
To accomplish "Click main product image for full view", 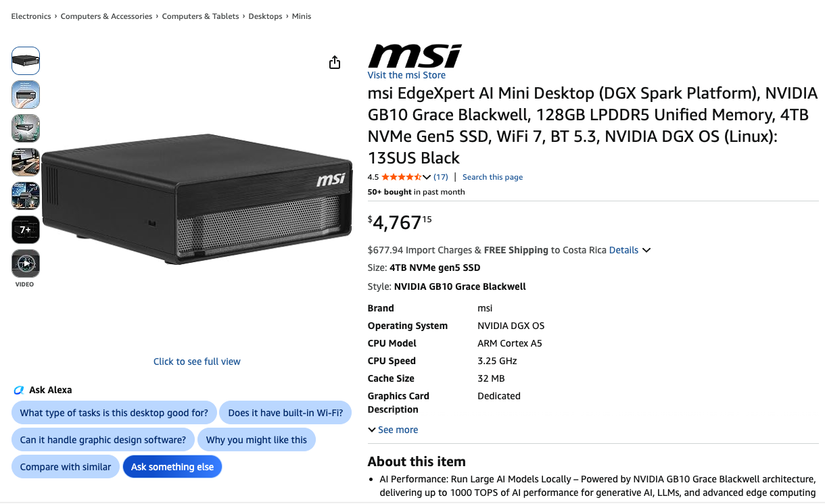I will tap(197, 203).
